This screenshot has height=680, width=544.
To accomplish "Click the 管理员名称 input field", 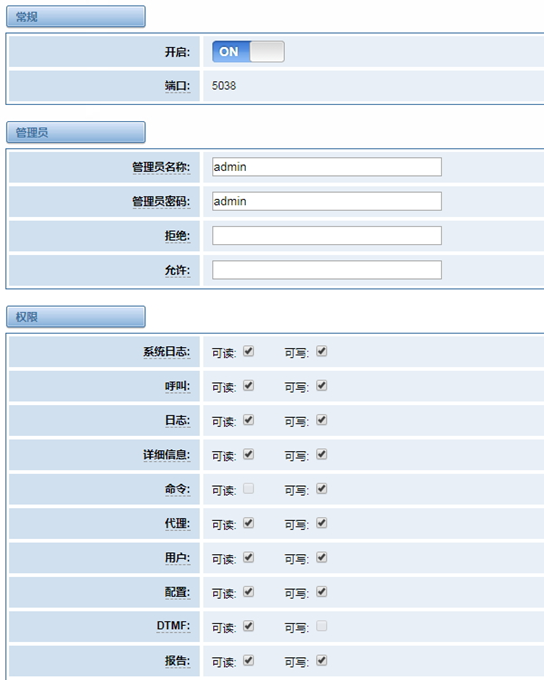I will tap(327, 167).
